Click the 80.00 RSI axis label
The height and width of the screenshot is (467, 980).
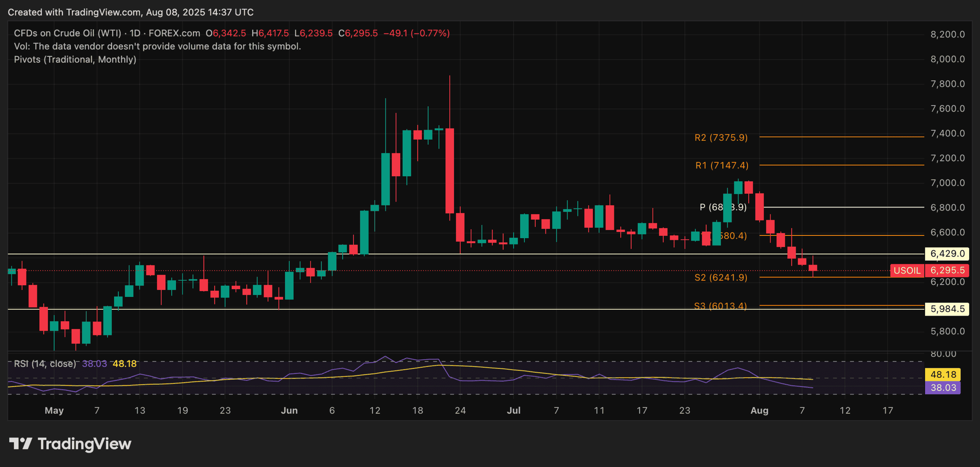tap(943, 354)
